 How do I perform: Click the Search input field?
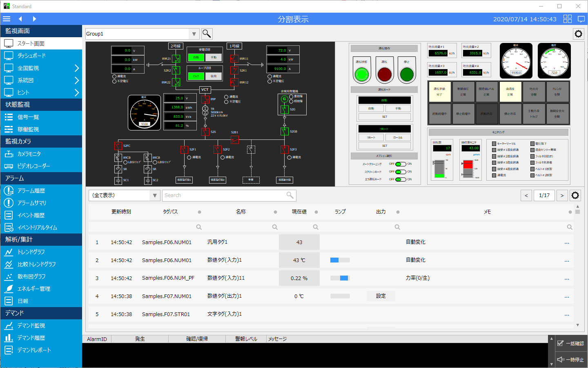(x=225, y=195)
